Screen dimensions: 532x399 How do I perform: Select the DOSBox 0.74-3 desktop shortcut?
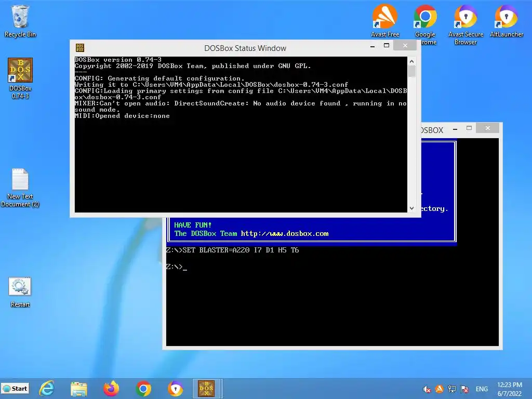point(20,78)
